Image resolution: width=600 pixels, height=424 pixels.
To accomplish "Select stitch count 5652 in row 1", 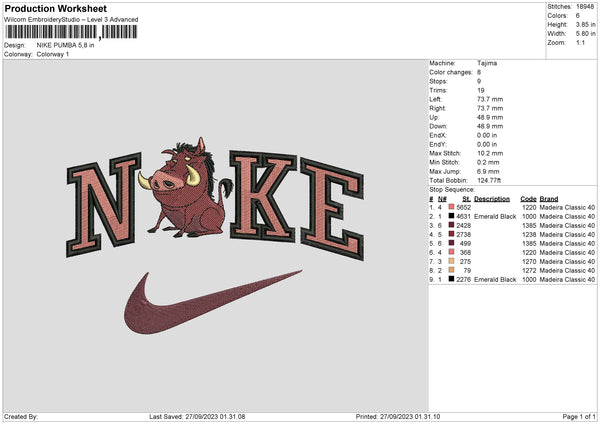I will (x=464, y=207).
